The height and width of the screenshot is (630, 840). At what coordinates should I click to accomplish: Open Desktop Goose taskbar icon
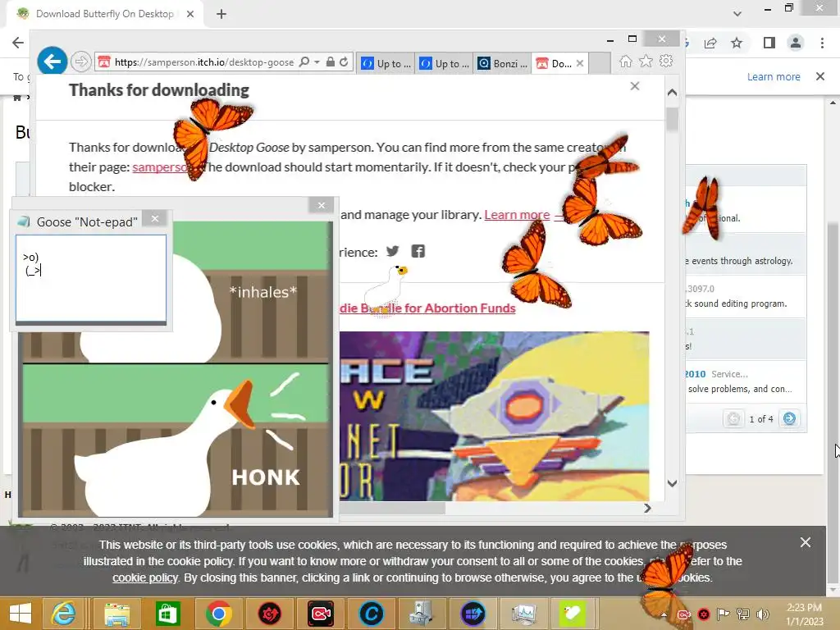click(573, 614)
